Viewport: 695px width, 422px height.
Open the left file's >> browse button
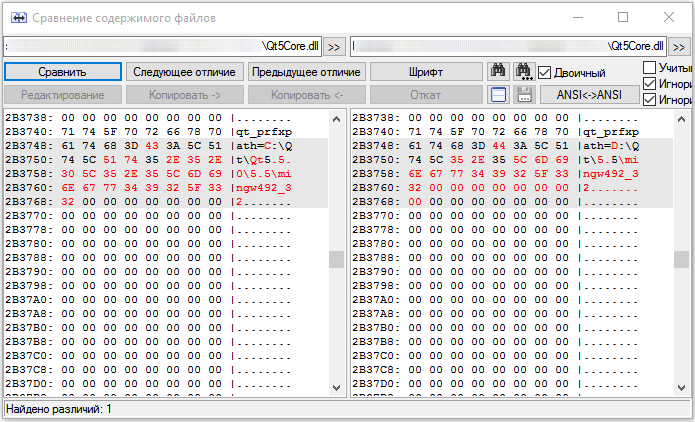coord(334,47)
